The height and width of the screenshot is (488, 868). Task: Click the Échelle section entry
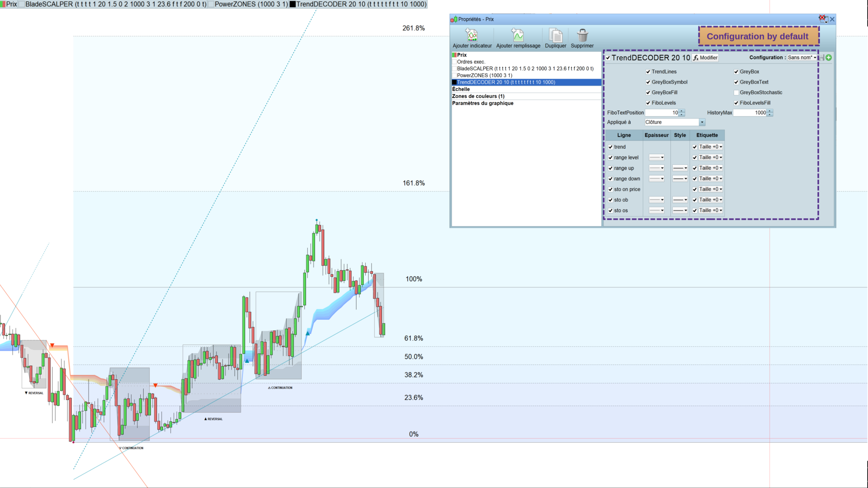click(461, 89)
